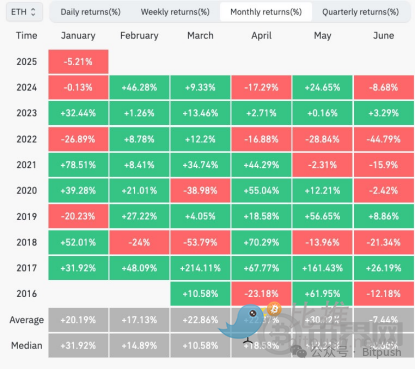This screenshot has height=369, width=415.
Task: Select the Monthly returns(%) tab
Action: [266, 12]
